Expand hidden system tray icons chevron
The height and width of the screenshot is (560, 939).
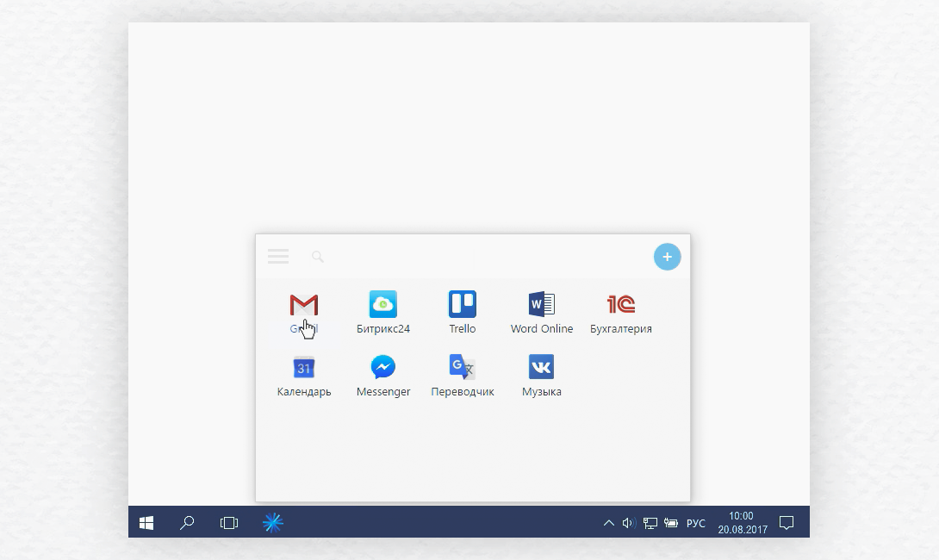(x=608, y=523)
